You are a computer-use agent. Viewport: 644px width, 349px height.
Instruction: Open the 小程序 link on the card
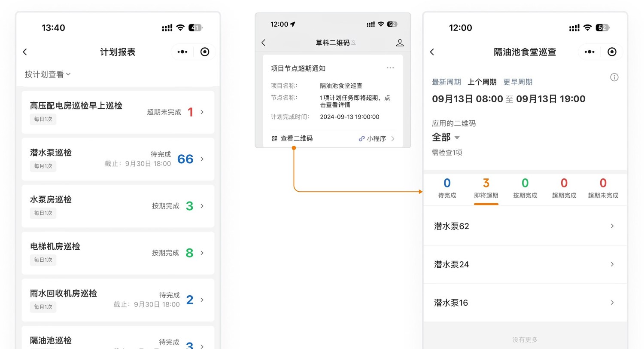377,138
